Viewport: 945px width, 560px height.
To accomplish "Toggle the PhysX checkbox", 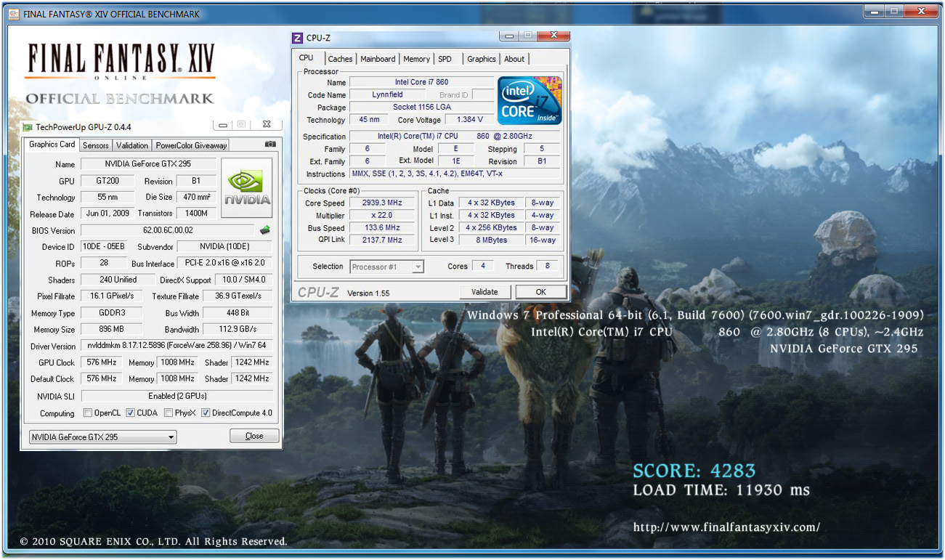I will pyautogui.click(x=169, y=413).
